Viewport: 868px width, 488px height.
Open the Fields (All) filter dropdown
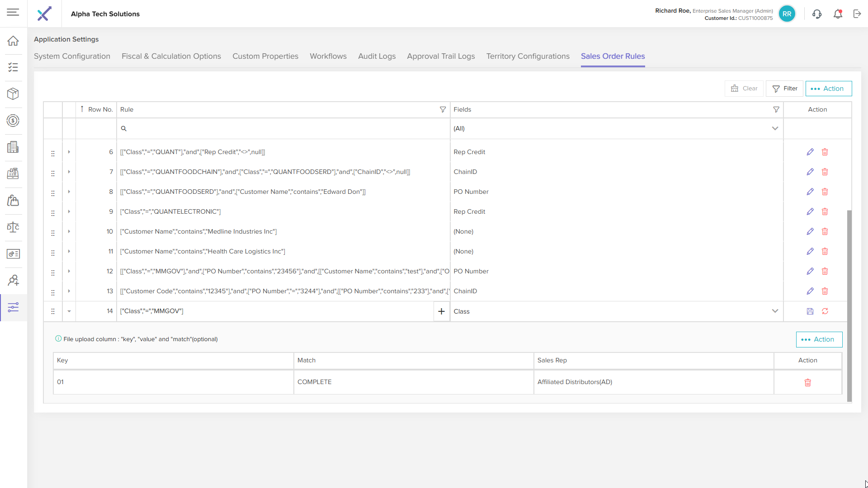pos(774,128)
